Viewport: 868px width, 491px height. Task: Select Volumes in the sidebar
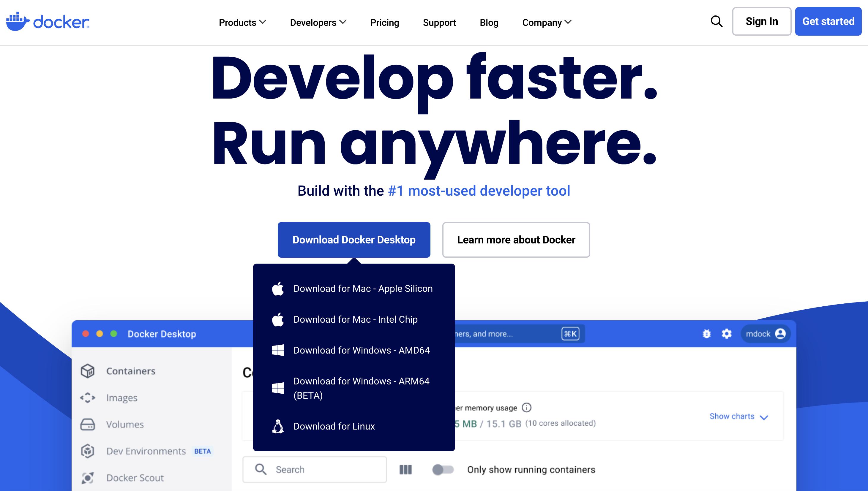pos(125,424)
